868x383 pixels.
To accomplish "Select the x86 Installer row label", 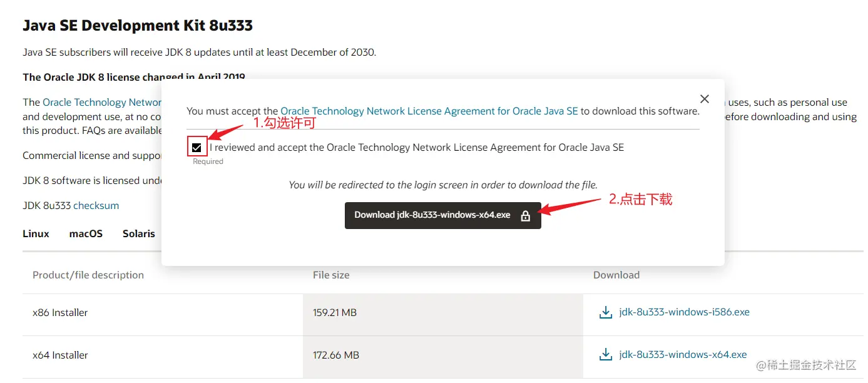I will pos(60,312).
